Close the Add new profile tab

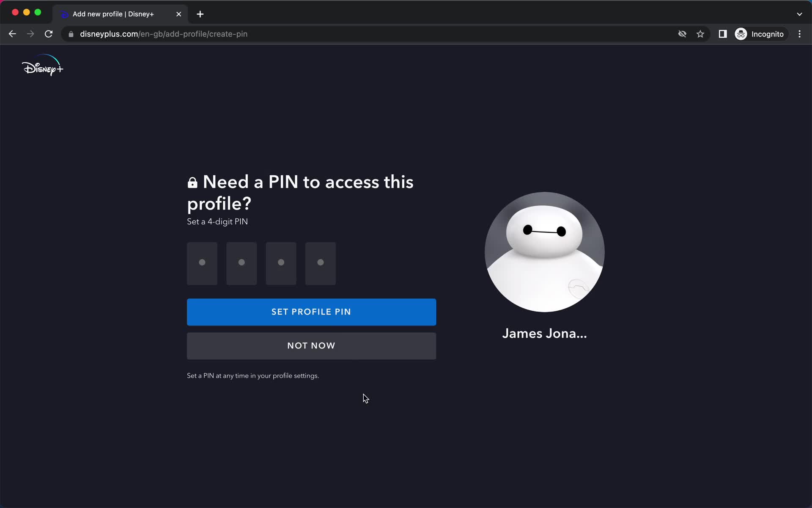coord(178,14)
